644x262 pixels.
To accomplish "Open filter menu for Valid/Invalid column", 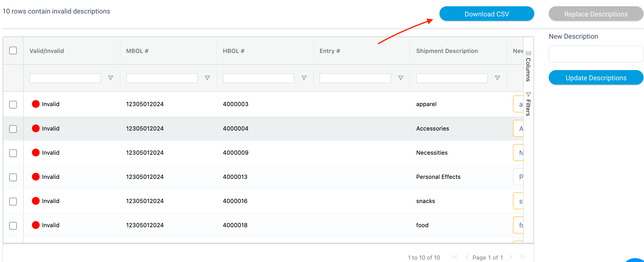I will [110, 78].
